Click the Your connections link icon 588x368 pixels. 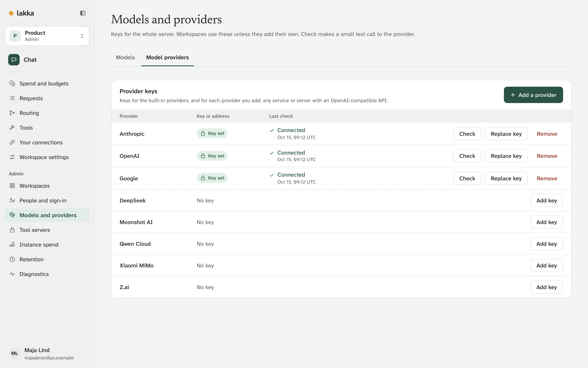tap(12, 142)
